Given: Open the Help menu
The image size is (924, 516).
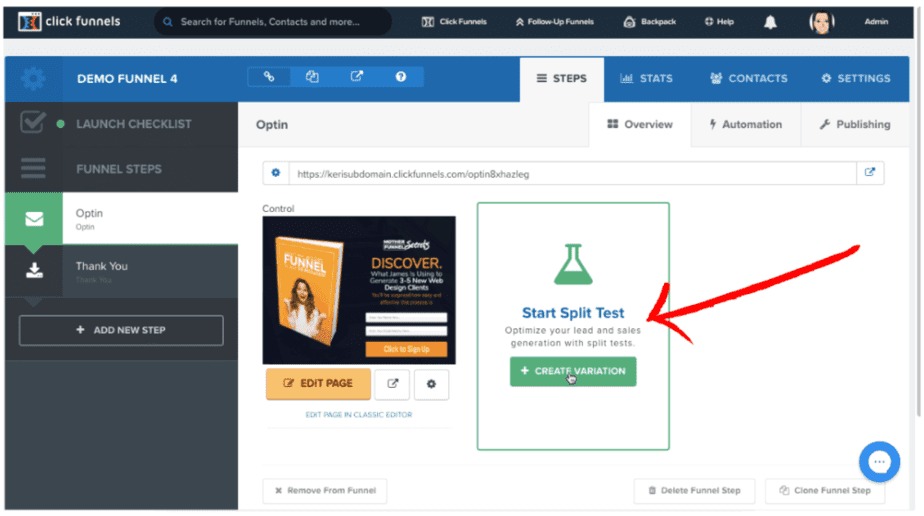Looking at the screenshot, I should 719,22.
